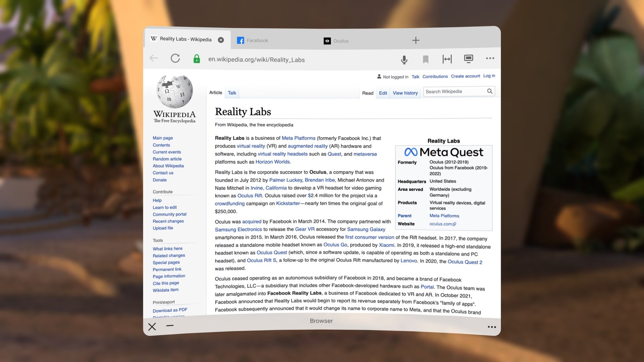Open Main page in sidebar
The height and width of the screenshot is (362, 644).
tap(163, 138)
